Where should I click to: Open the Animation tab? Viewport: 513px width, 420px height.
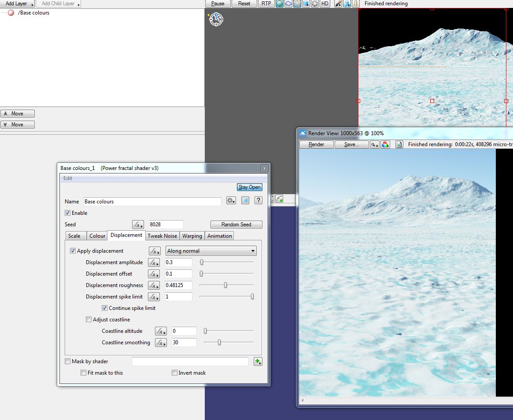pyautogui.click(x=220, y=236)
